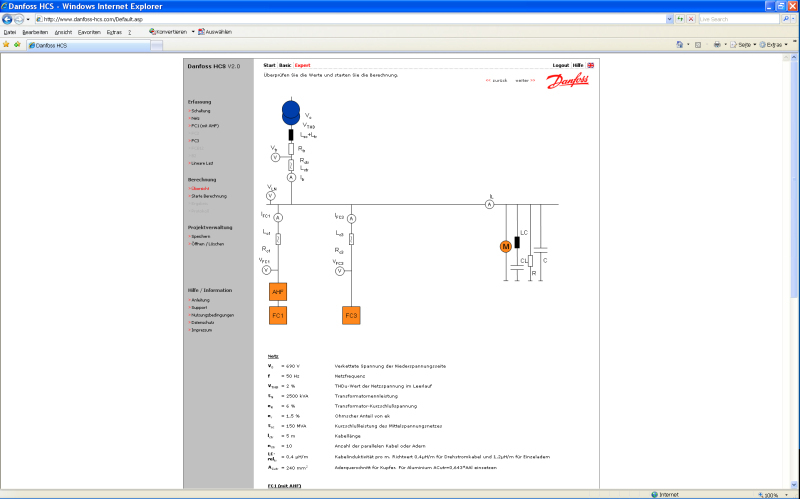Click the Live Search magnifier button
Screen dimensions: 800x499
786,19
